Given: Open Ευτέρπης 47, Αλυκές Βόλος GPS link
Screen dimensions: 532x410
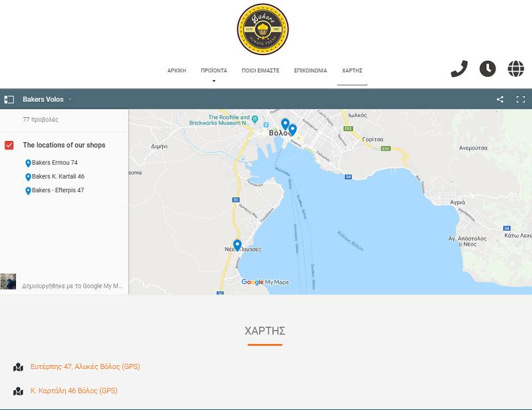Looking at the screenshot, I should tap(85, 366).
